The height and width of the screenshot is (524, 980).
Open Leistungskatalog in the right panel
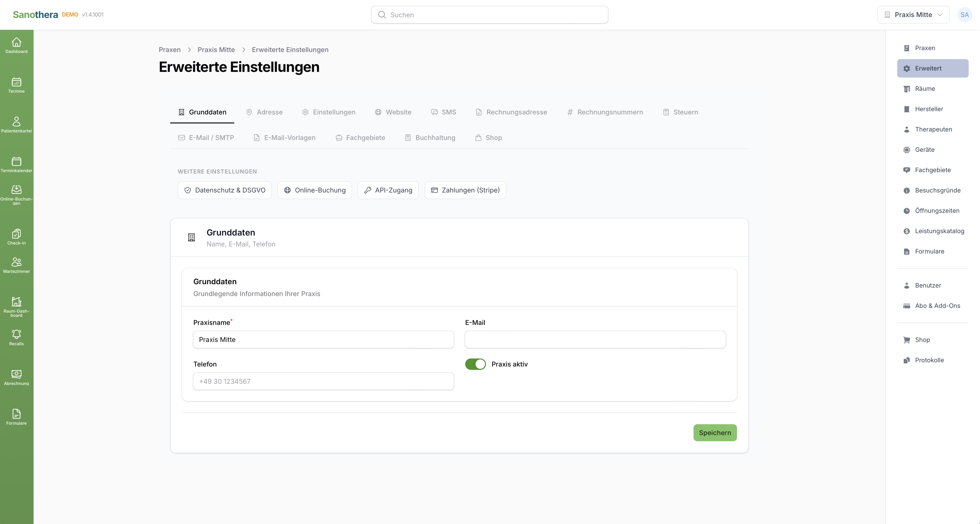[x=933, y=231]
